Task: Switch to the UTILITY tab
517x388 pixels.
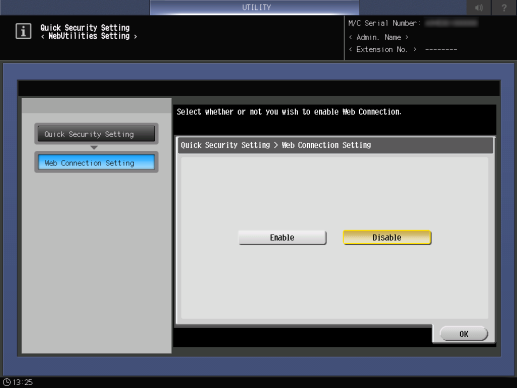Action: 254,7
